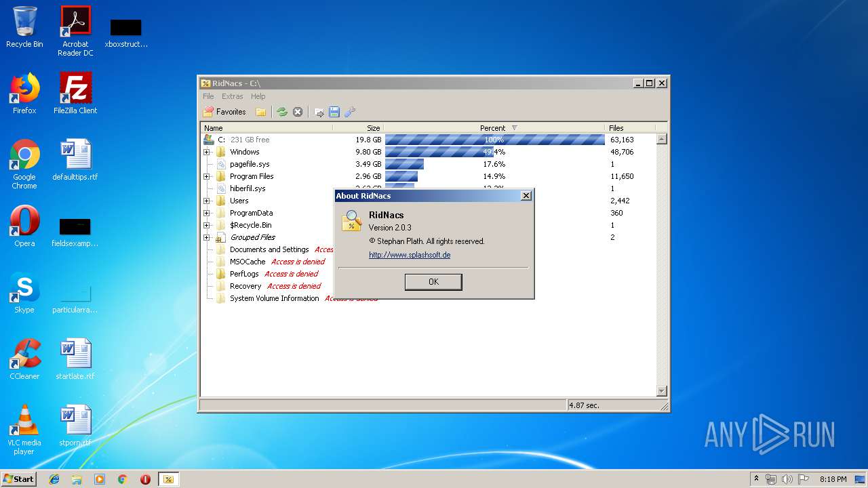Click the 14.9% bar for Program Files
868x488 pixels.
(x=401, y=176)
